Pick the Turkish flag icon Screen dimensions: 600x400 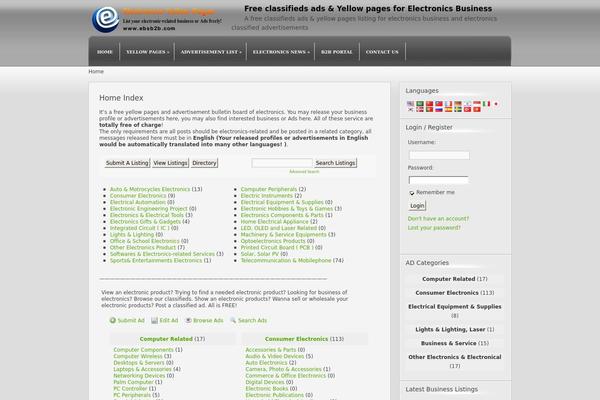(467, 109)
